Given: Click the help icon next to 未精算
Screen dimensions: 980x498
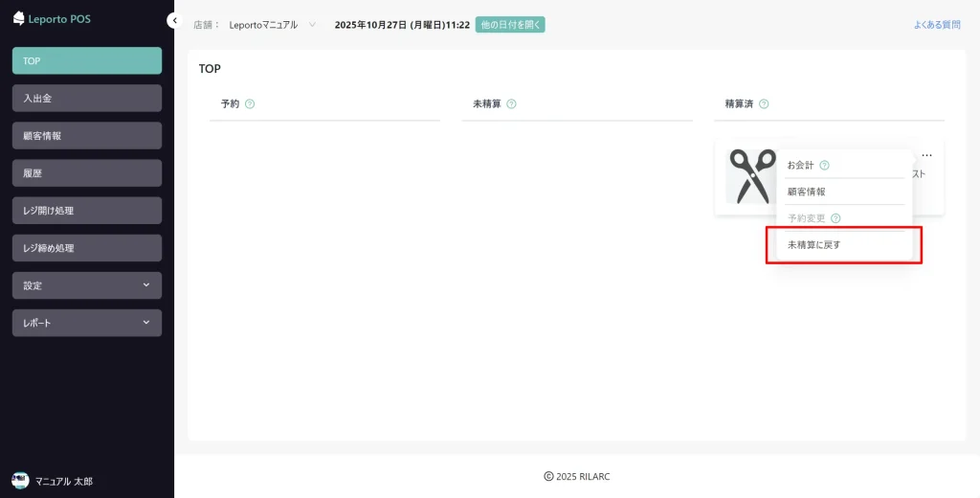Looking at the screenshot, I should [x=511, y=103].
